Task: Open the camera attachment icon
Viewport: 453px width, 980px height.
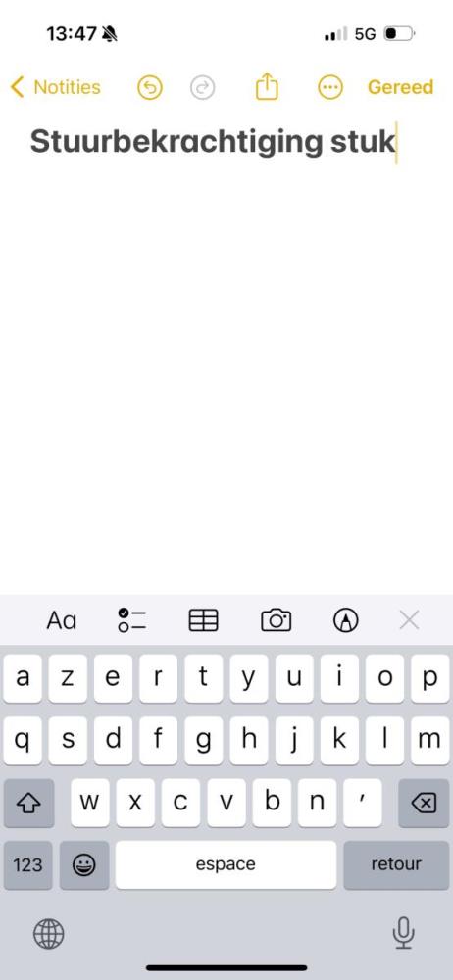Action: click(x=276, y=620)
